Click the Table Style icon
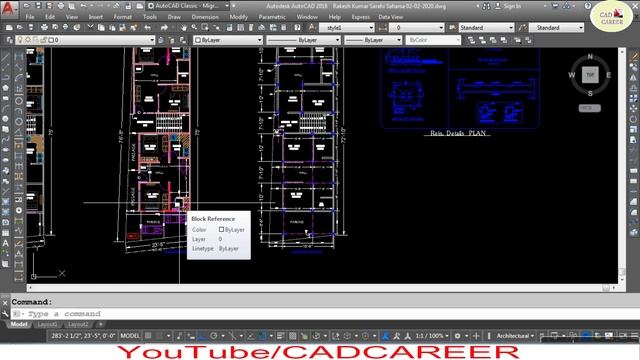This screenshot has width=640, height=360. pyautogui.click(x=452, y=27)
